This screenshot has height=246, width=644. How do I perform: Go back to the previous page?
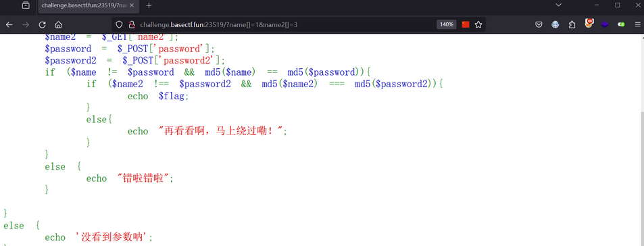[9, 24]
